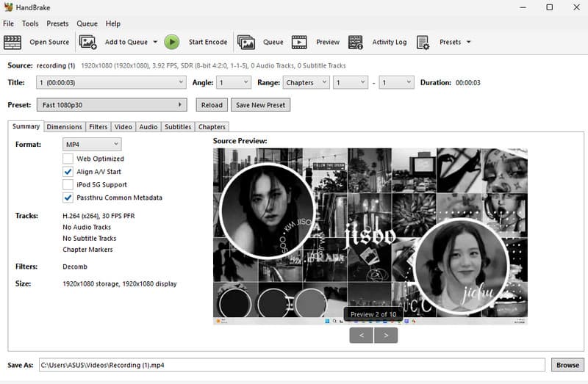The image size is (588, 384).
Task: Show next preview image with > button
Action: click(x=386, y=336)
